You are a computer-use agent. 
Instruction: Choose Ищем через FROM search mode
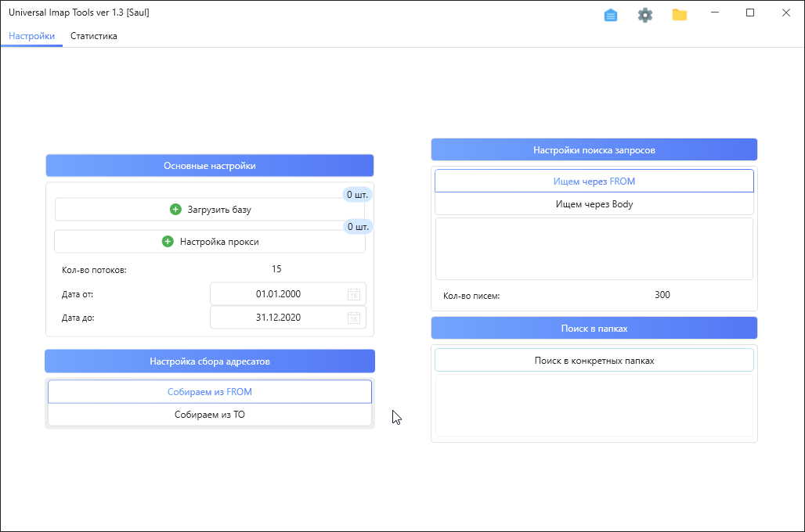[594, 181]
